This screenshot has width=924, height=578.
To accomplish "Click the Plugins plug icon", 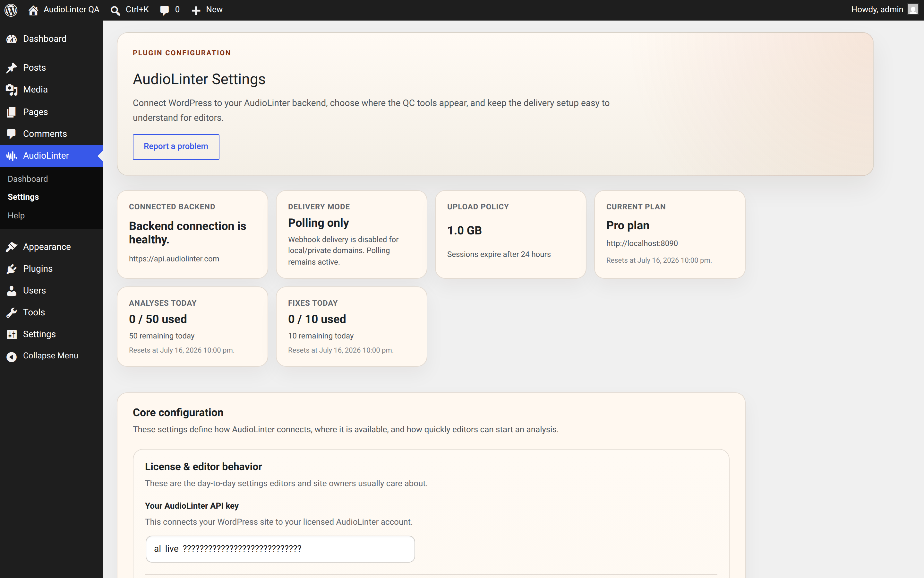I will coord(12,269).
